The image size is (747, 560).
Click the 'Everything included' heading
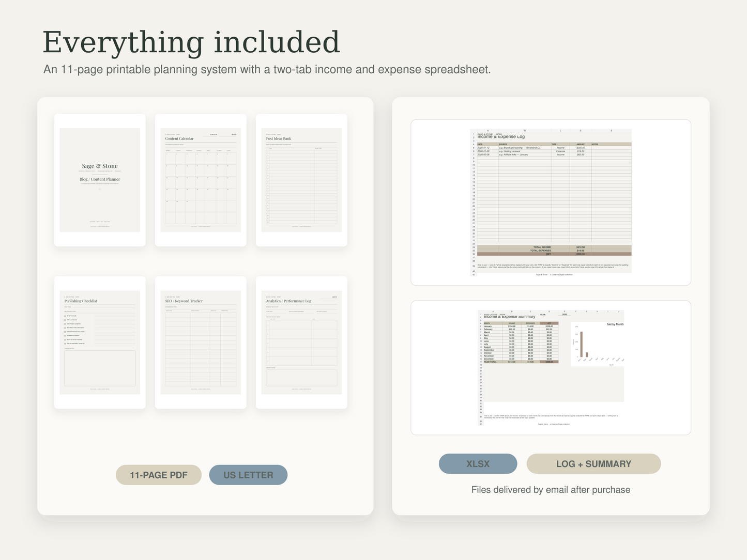(191, 42)
